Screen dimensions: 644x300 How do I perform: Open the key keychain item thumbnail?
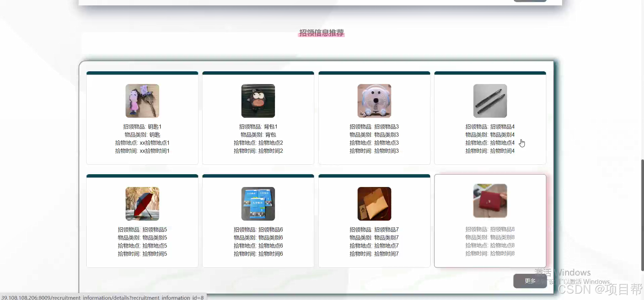pos(142,101)
